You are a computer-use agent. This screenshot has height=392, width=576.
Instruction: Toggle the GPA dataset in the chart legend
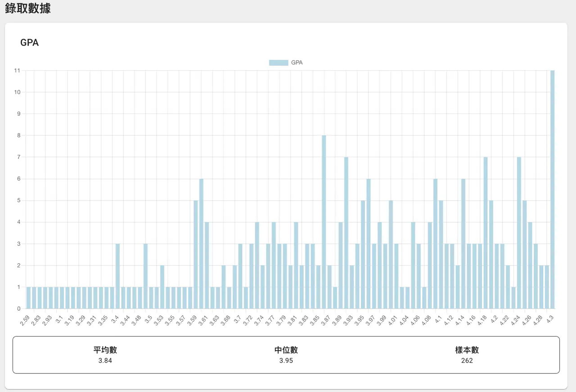tap(286, 63)
